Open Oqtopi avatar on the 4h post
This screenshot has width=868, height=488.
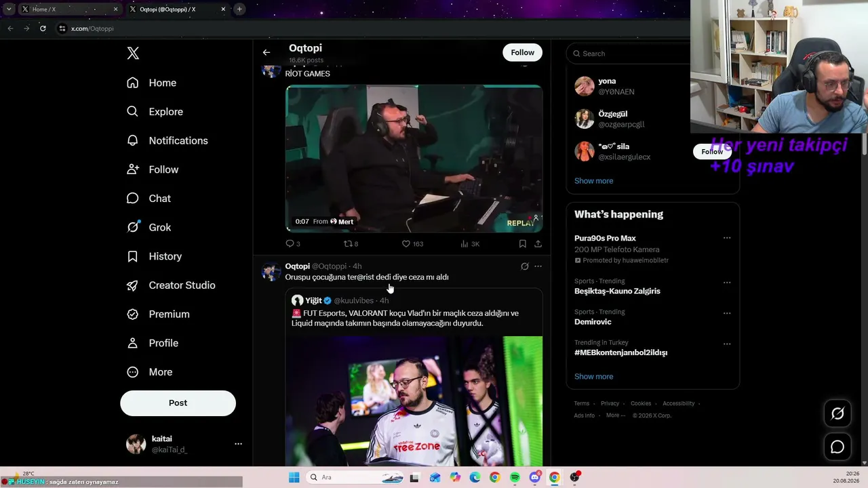click(271, 271)
